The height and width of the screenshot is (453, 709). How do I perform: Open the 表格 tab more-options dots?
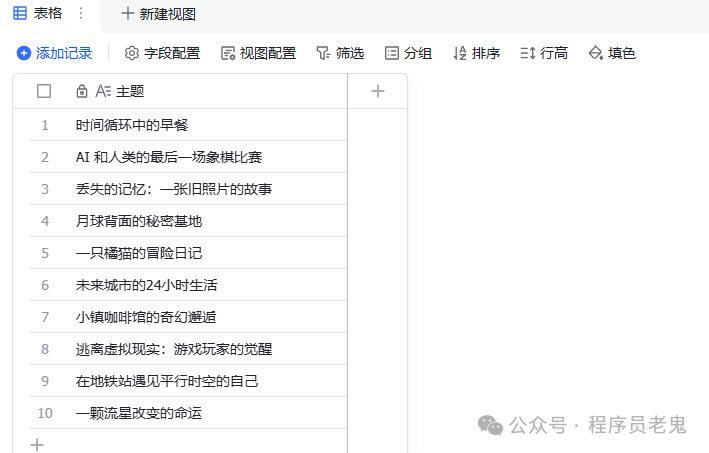pyautogui.click(x=81, y=13)
